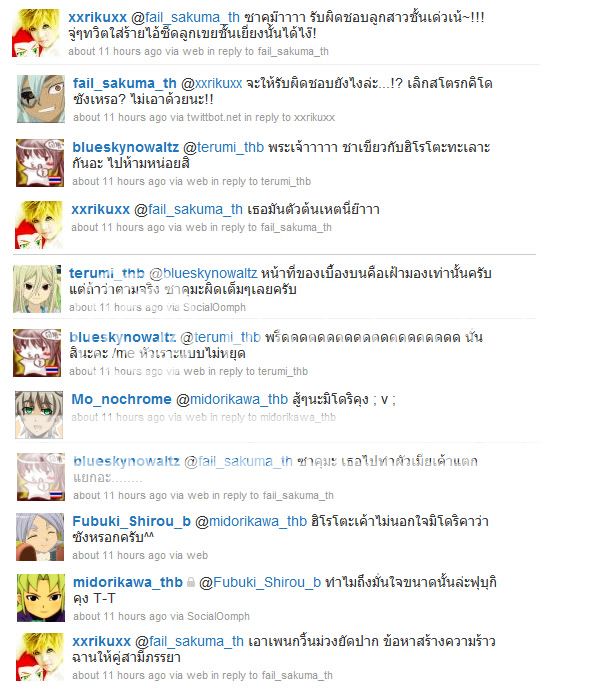Viewport: 616px width, 700px height.
Task: Click @midorikawa_thb mention in Mo_nochrome tweet
Action: [x=232, y=399]
